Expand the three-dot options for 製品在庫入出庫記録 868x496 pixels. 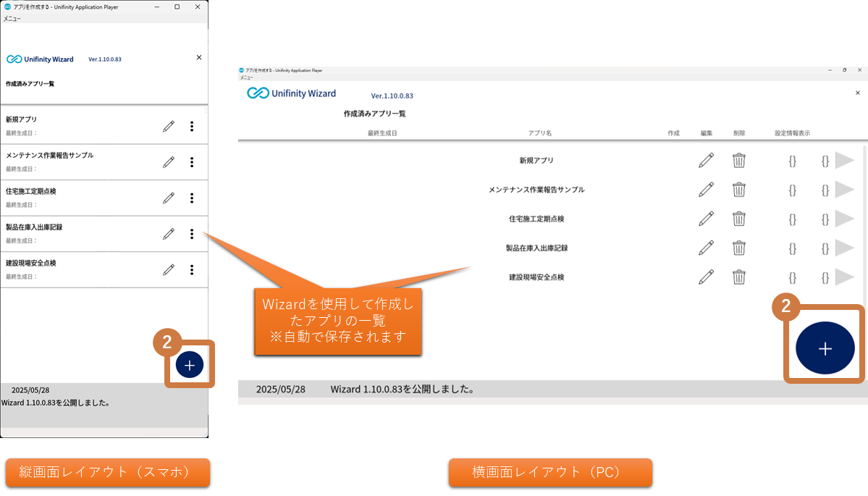(192, 234)
